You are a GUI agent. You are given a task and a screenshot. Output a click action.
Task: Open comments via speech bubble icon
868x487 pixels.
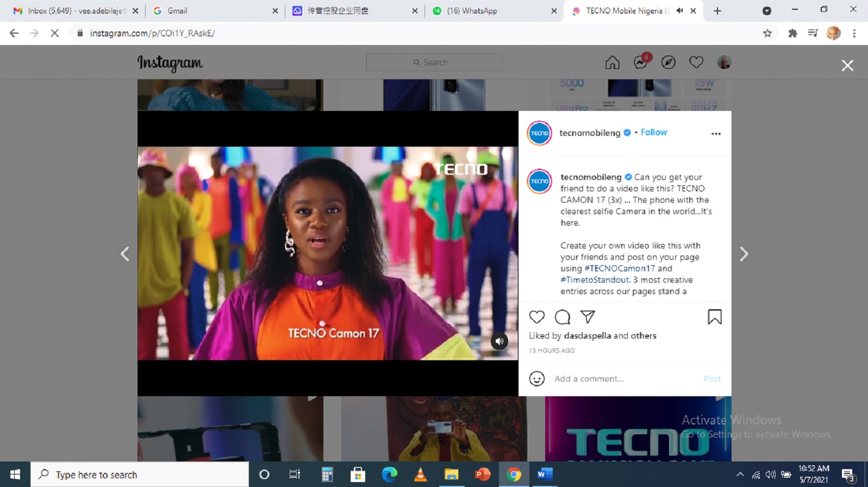click(x=562, y=317)
